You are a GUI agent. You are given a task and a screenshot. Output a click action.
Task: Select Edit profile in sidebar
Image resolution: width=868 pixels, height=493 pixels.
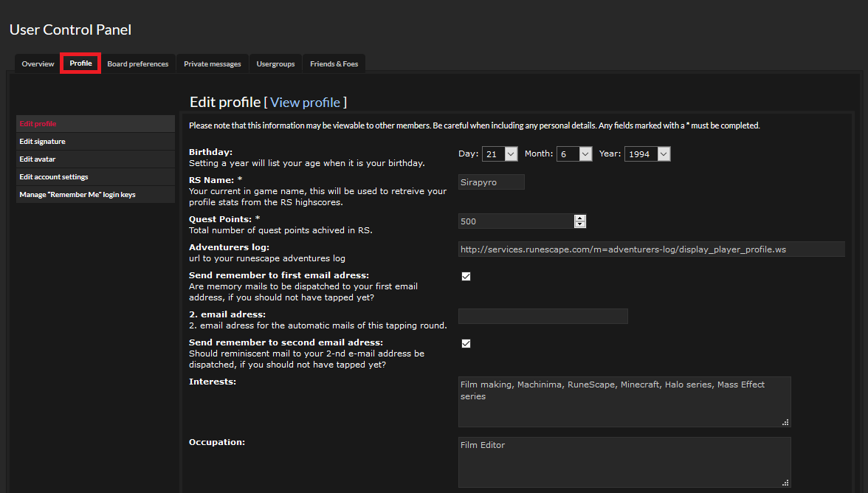point(95,123)
